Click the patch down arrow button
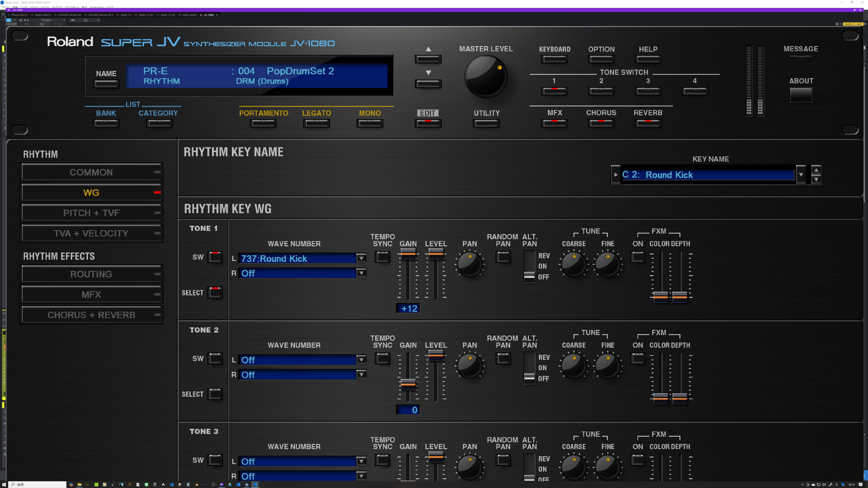Screen dimensions: 868x488 (x=428, y=84)
